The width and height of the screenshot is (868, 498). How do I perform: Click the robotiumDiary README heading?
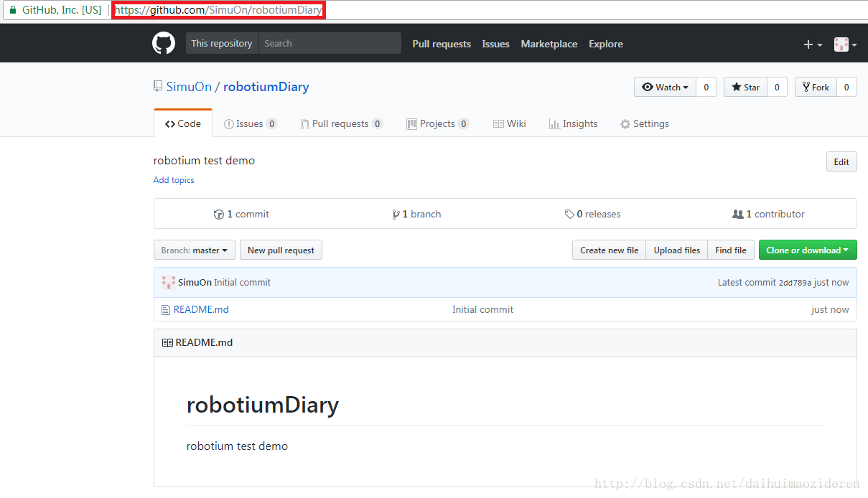(263, 405)
